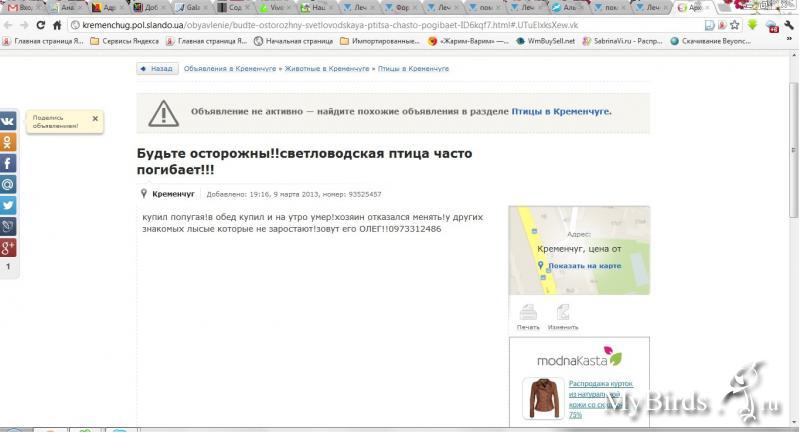
Task: Click the Печать printer icon
Action: coord(528,312)
